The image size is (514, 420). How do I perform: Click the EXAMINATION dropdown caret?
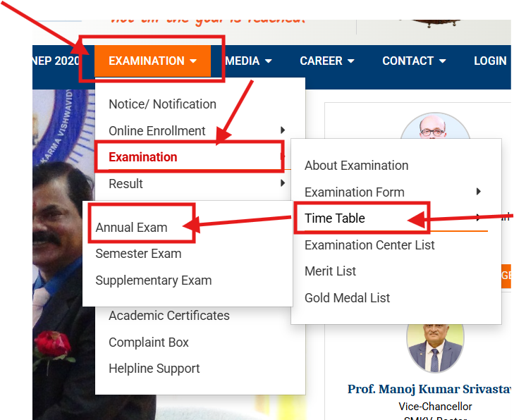click(x=193, y=61)
